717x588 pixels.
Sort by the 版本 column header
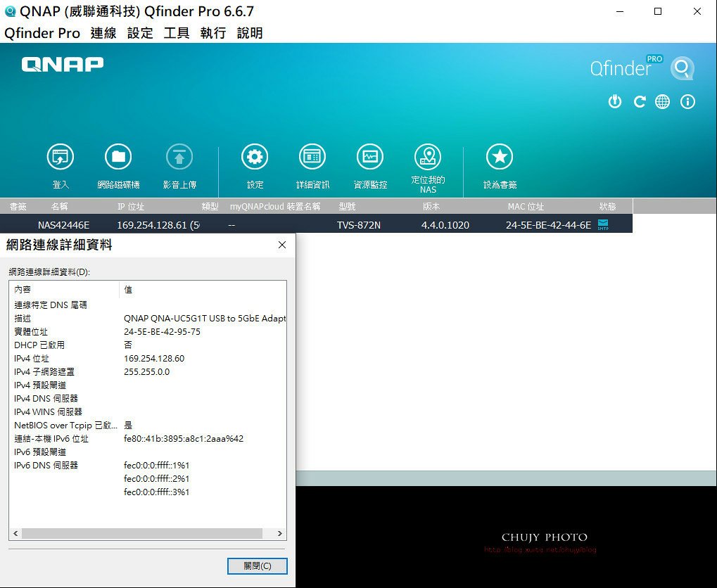pyautogui.click(x=431, y=207)
